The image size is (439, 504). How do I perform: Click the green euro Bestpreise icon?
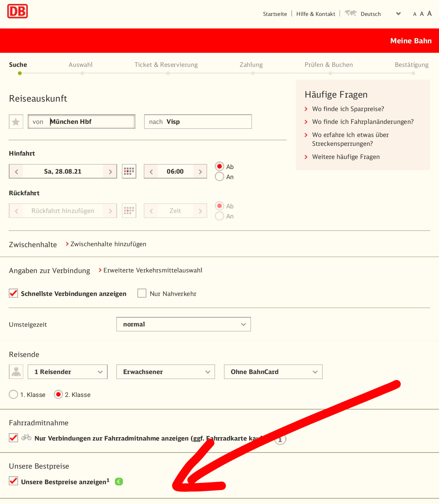point(119,482)
